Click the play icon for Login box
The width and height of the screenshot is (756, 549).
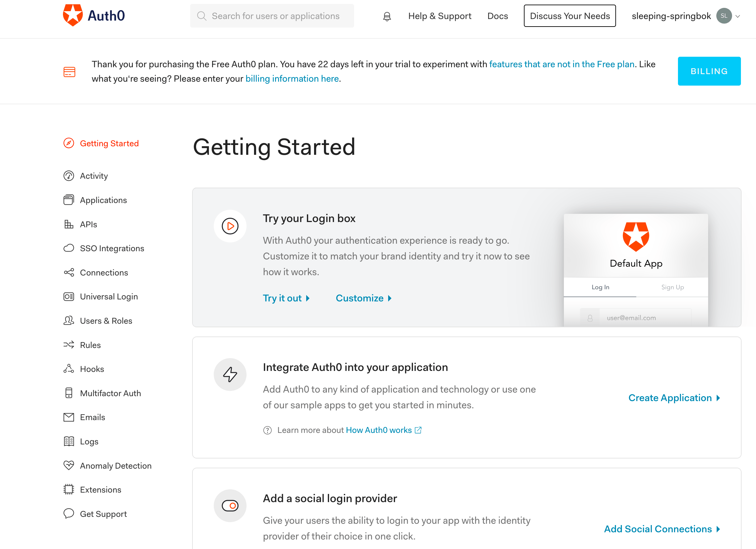tap(230, 226)
